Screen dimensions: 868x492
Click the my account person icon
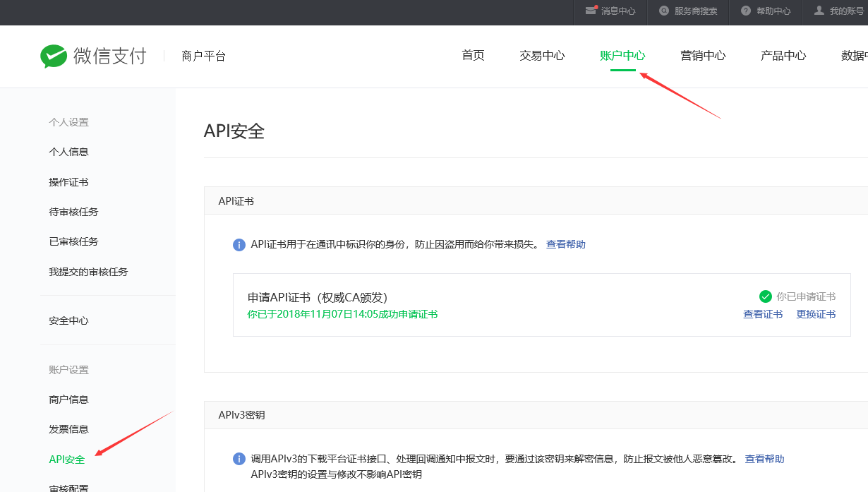coord(819,11)
